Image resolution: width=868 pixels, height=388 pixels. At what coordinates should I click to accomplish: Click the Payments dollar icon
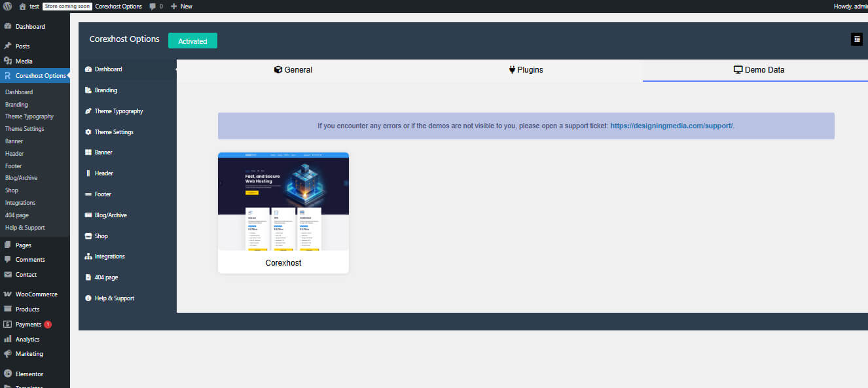click(x=8, y=325)
